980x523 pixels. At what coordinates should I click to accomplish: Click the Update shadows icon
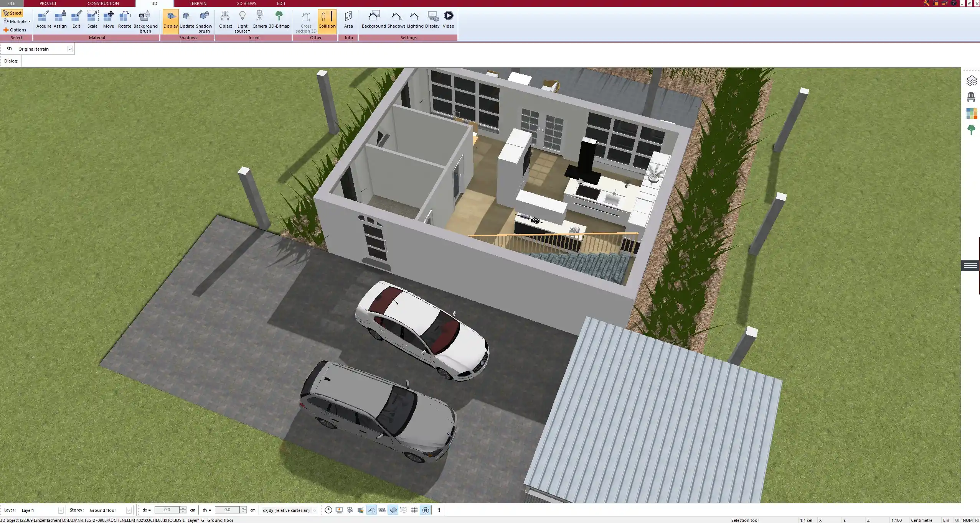[187, 20]
